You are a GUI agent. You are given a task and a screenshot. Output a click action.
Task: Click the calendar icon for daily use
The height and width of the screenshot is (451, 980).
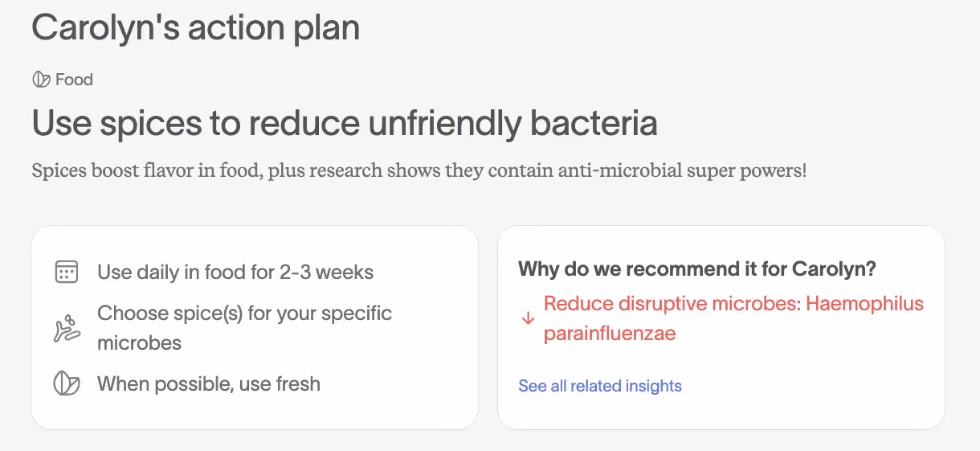click(66, 272)
